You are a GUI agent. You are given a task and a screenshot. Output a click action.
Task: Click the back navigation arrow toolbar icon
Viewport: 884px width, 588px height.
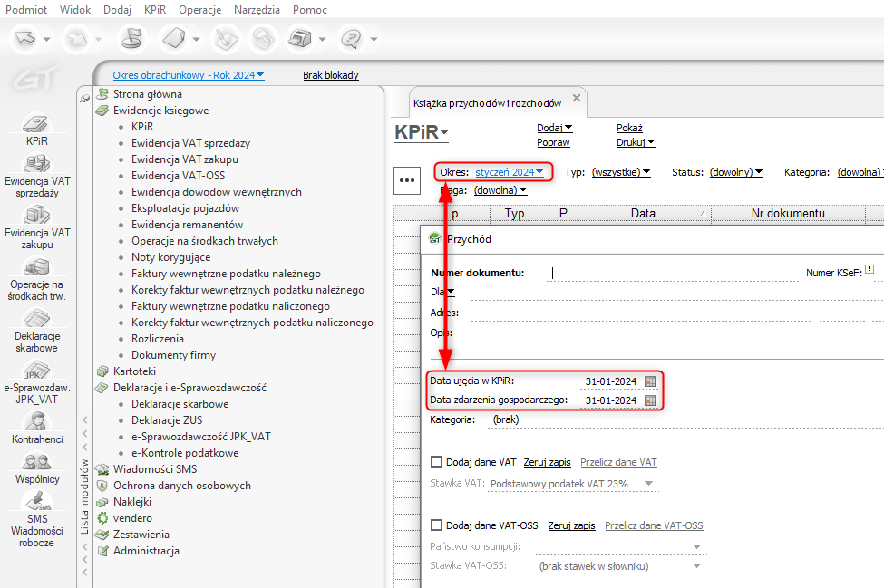click(x=24, y=39)
